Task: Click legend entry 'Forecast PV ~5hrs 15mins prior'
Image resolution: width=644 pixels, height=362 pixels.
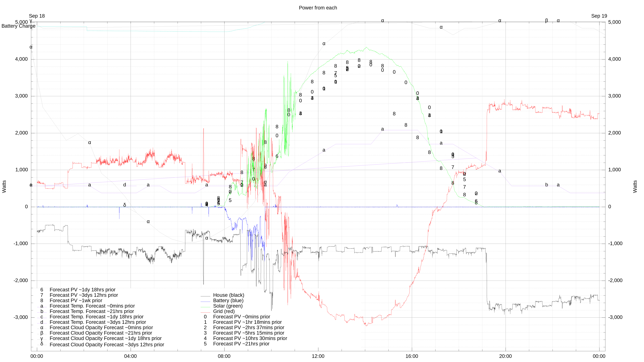Action: click(249, 333)
